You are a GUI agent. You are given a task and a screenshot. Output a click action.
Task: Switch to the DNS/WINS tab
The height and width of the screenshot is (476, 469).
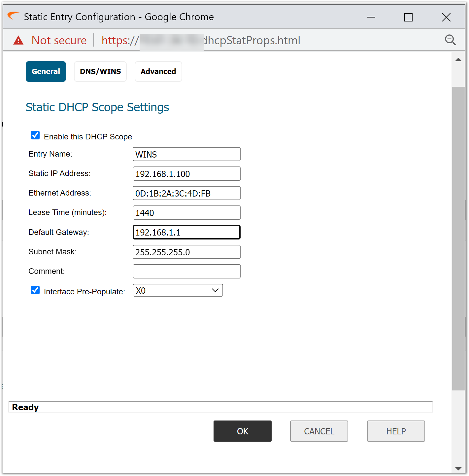click(x=100, y=71)
